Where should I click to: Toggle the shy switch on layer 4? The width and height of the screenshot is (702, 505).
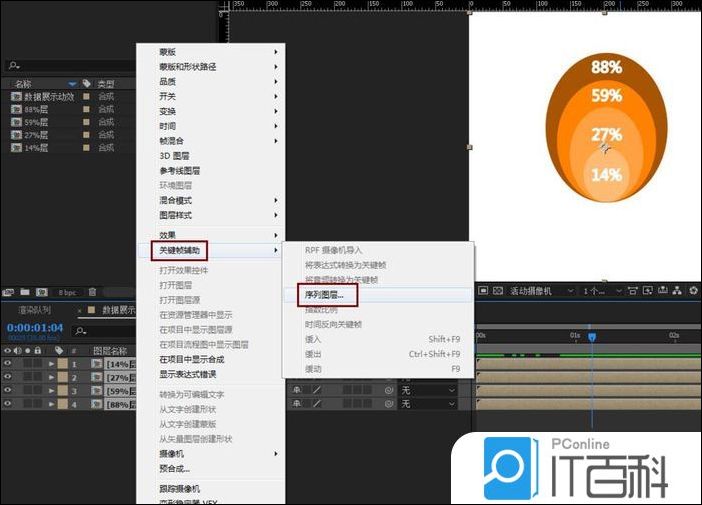[x=296, y=404]
